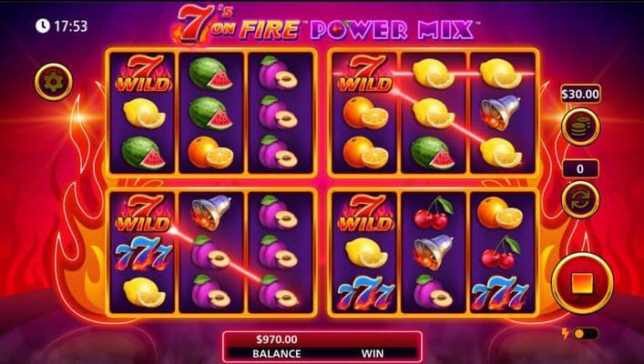This screenshot has height=364, width=644.
Task: Stop the spin with the square button
Action: tap(582, 284)
